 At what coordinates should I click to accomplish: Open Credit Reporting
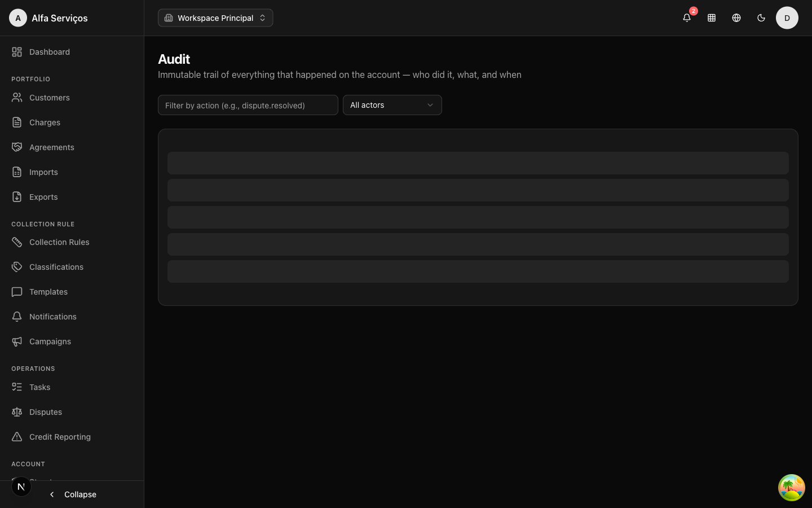pyautogui.click(x=72, y=437)
